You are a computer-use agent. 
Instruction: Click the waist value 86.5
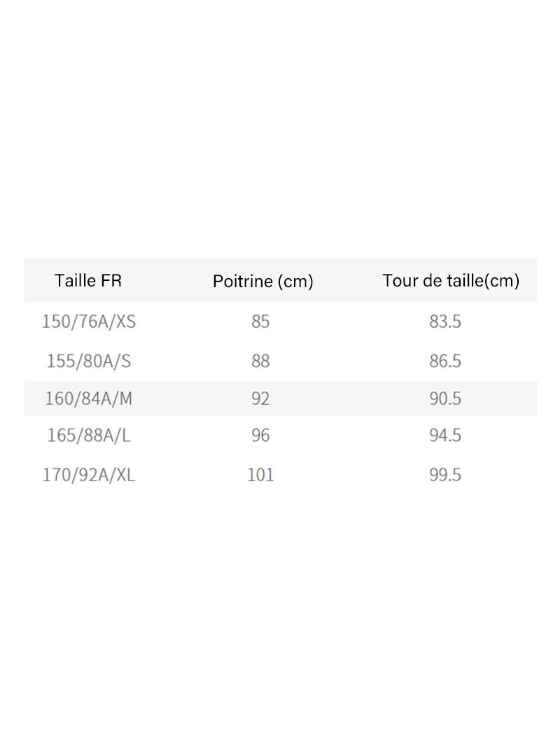click(x=445, y=361)
